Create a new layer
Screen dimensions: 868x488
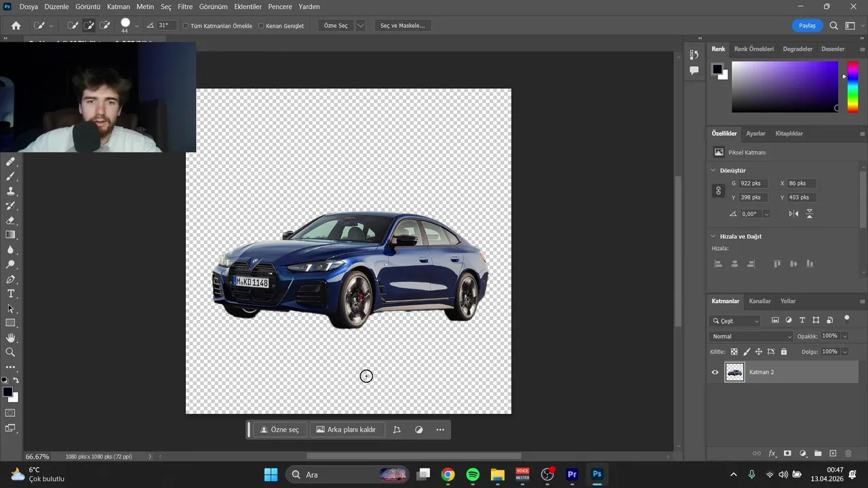(833, 453)
